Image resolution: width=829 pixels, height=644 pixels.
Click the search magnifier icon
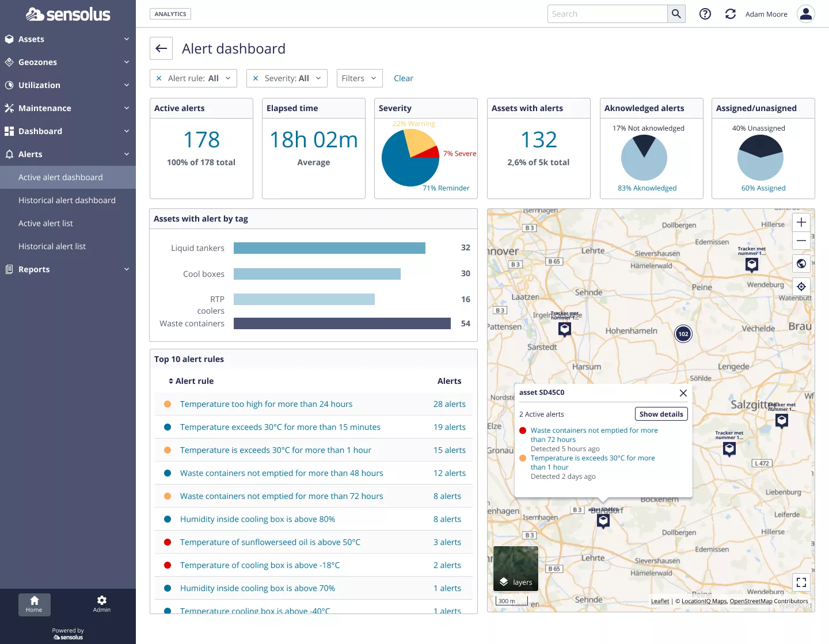[x=676, y=14]
